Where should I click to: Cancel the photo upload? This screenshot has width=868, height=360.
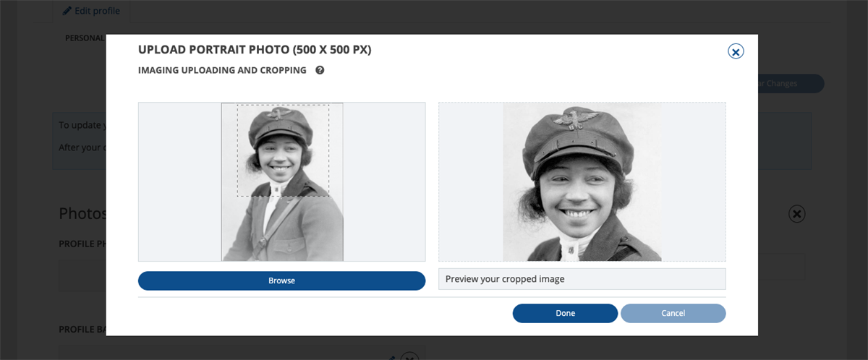[673, 313]
